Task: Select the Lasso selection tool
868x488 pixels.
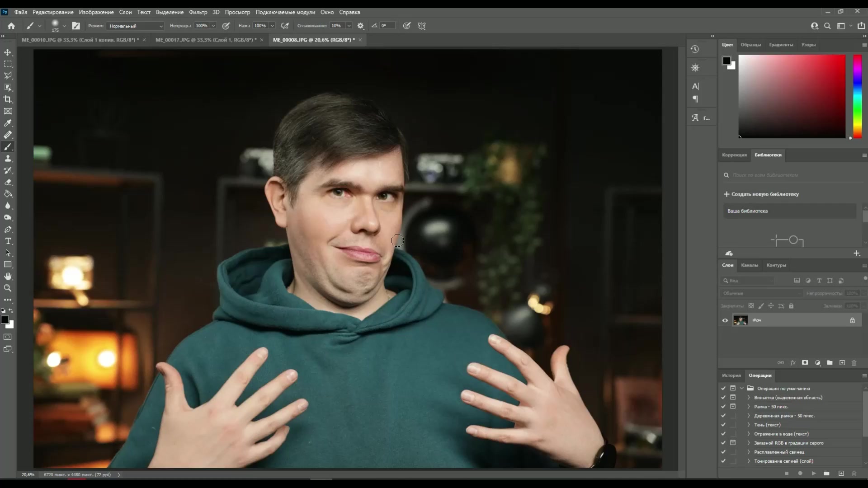Action: coord(8,75)
